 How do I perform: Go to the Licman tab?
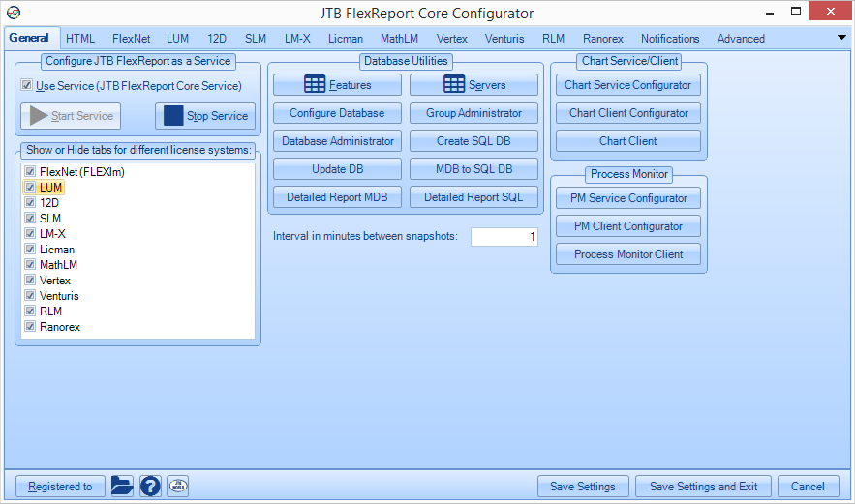point(345,39)
